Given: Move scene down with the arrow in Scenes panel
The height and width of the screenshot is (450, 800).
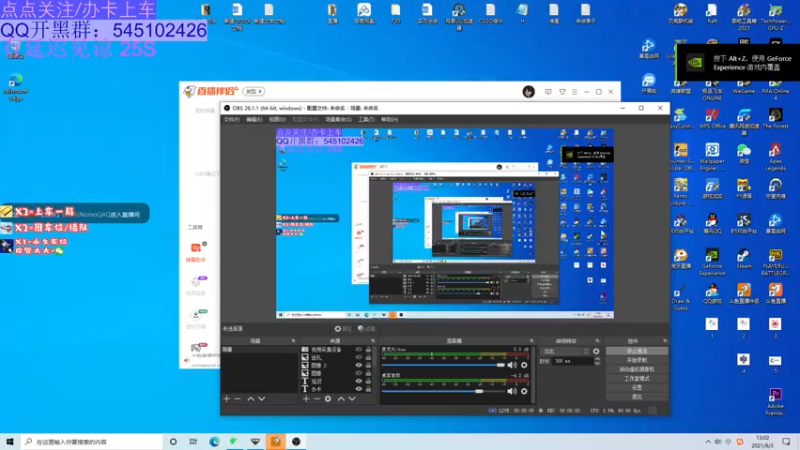Looking at the screenshot, I should pos(262,399).
